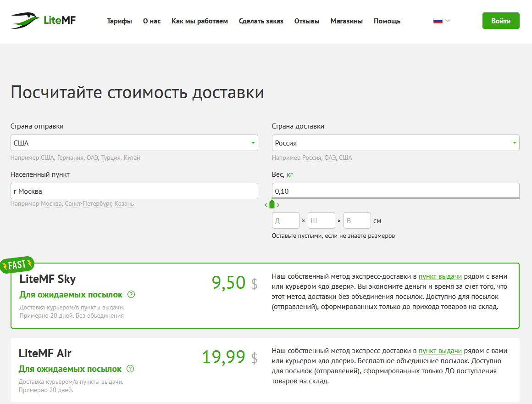Select the LiteMF Sky tariff title

tap(48, 279)
